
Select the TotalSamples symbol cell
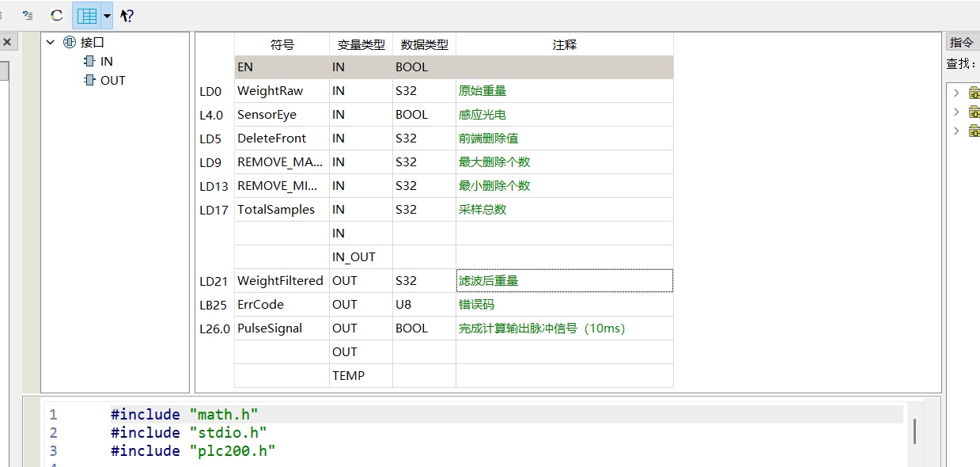pyautogui.click(x=282, y=210)
